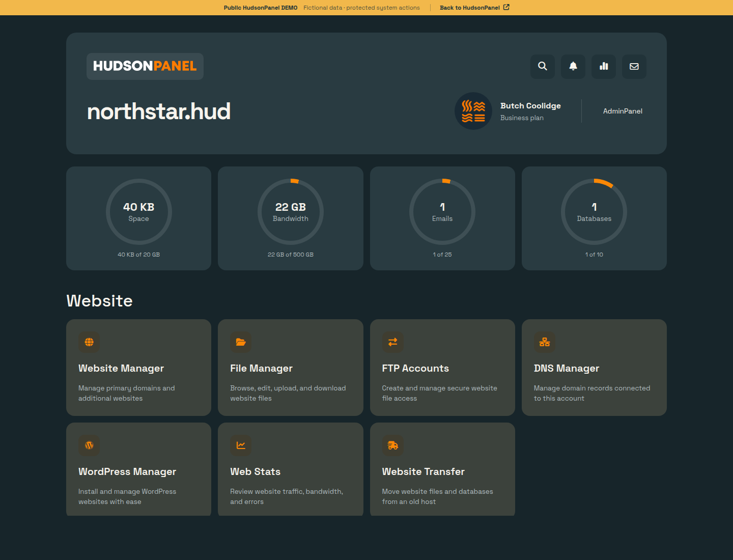Click the HudsonPanel logo
The image size is (733, 560).
(x=145, y=66)
